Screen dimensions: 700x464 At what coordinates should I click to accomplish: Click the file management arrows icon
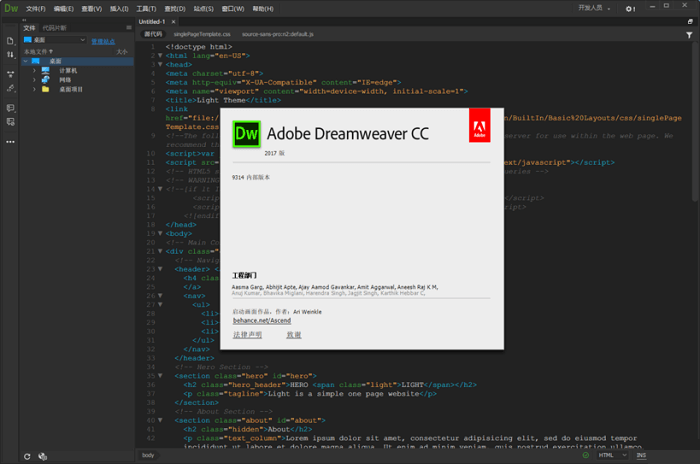[10, 54]
